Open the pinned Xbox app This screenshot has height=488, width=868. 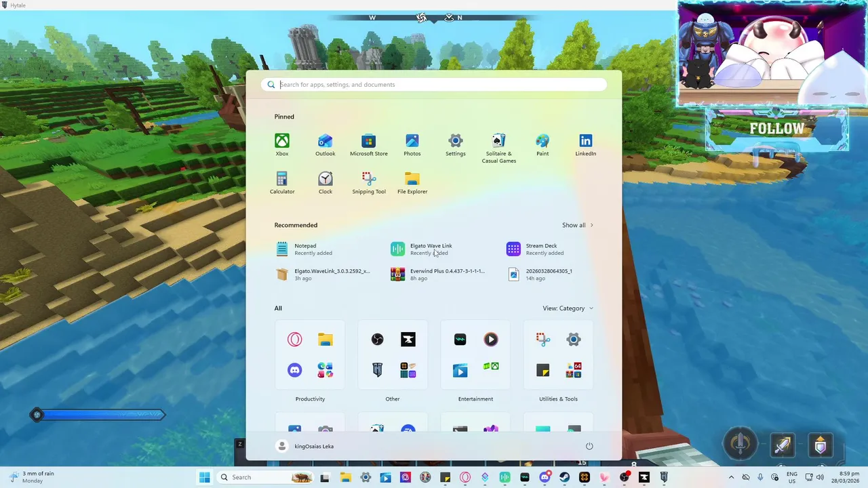[282, 144]
